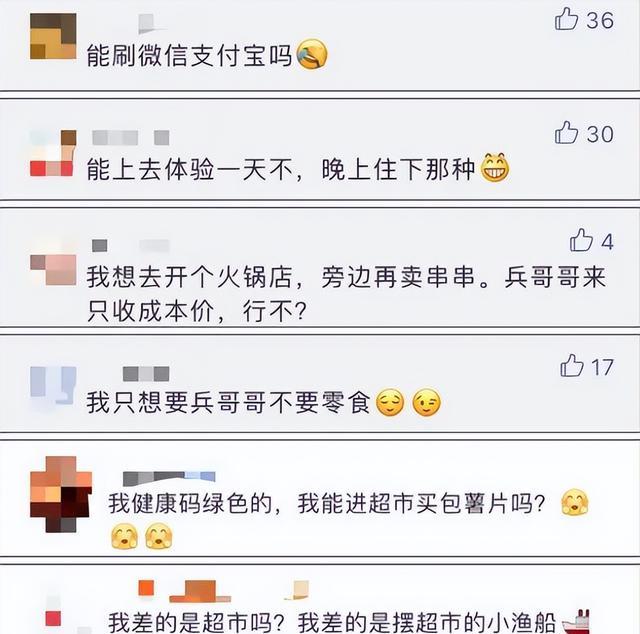Select the comment 我差的是超市吗
Image resolution: width=640 pixels, height=634 pixels.
click(x=332, y=622)
